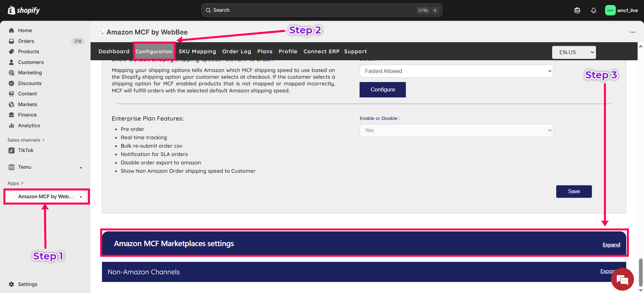Open the live chat bubble icon
The image size is (644, 293).
[x=622, y=279]
